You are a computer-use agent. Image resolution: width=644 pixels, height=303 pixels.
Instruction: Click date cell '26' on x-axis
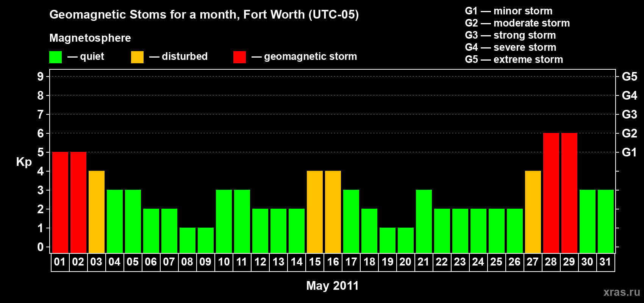[515, 262]
